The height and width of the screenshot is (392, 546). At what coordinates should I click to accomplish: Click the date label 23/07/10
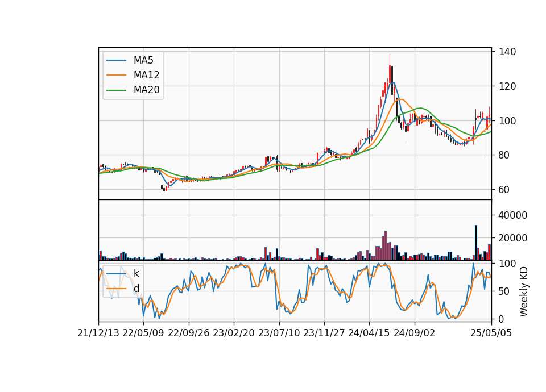click(279, 333)
